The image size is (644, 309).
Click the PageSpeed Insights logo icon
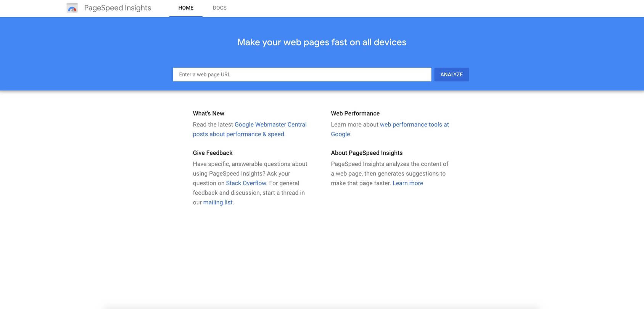click(72, 8)
